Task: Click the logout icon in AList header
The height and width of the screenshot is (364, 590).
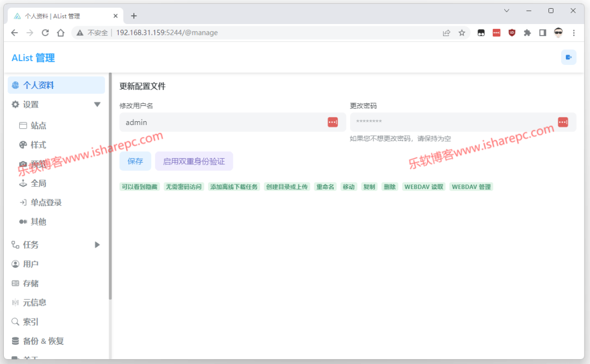Action: [569, 57]
